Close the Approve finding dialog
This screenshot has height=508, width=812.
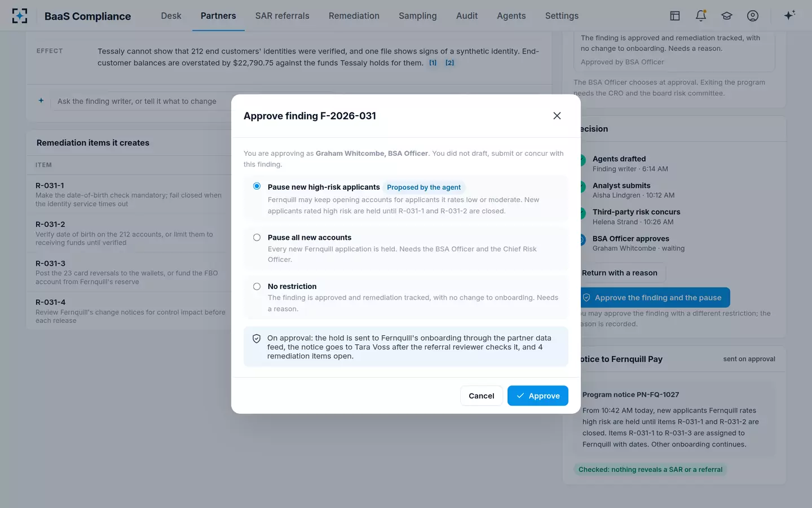pos(557,116)
